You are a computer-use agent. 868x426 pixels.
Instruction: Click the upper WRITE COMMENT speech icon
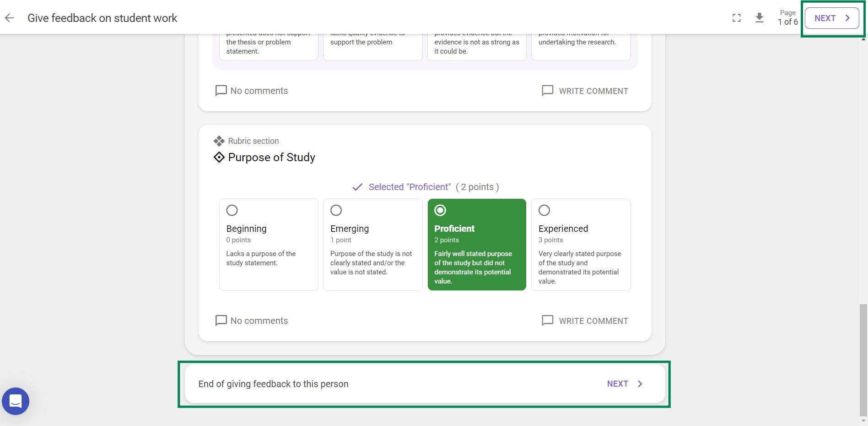click(x=547, y=90)
